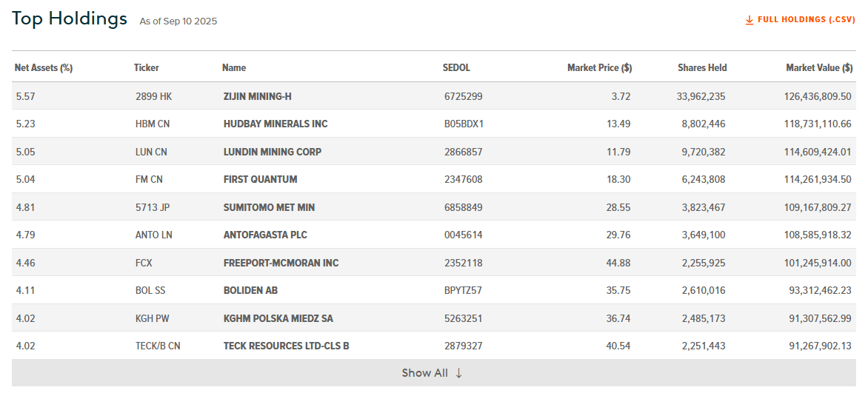Click SEDOL value B05BDX1
Screen dimensions: 868x396
coord(464,124)
